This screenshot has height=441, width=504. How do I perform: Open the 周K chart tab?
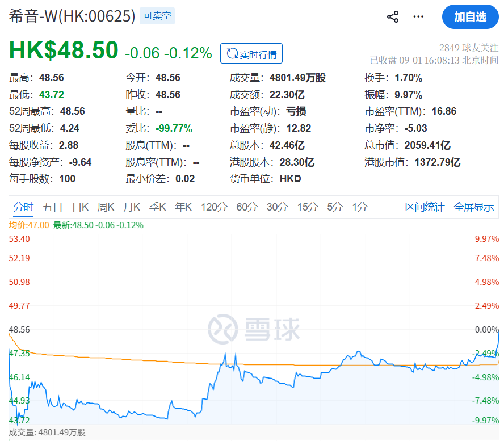pos(106,207)
